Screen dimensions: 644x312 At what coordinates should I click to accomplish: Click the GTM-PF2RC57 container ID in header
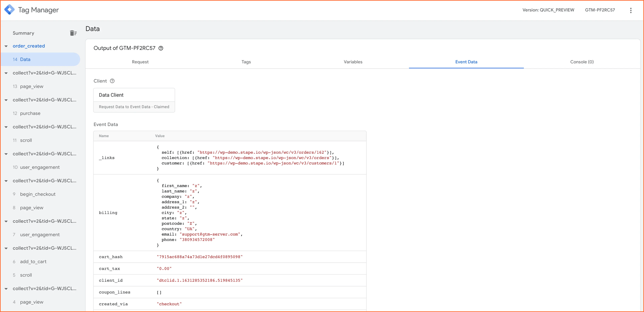pyautogui.click(x=600, y=10)
